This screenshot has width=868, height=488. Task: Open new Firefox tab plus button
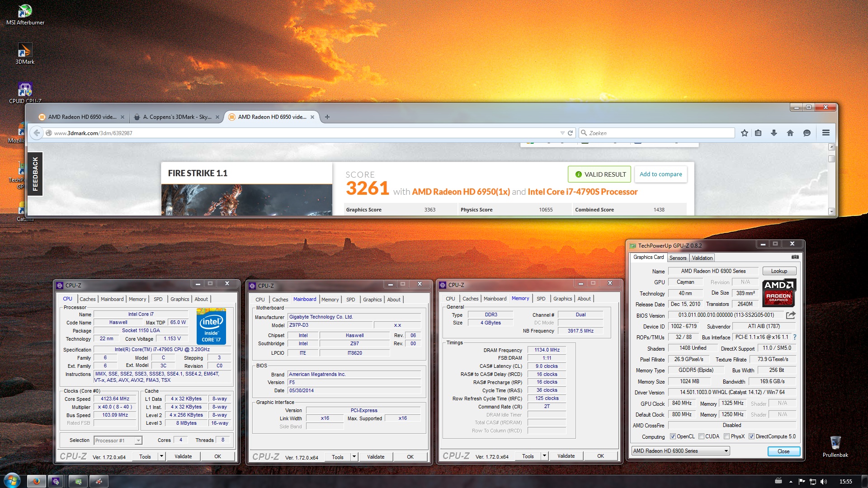tap(327, 117)
